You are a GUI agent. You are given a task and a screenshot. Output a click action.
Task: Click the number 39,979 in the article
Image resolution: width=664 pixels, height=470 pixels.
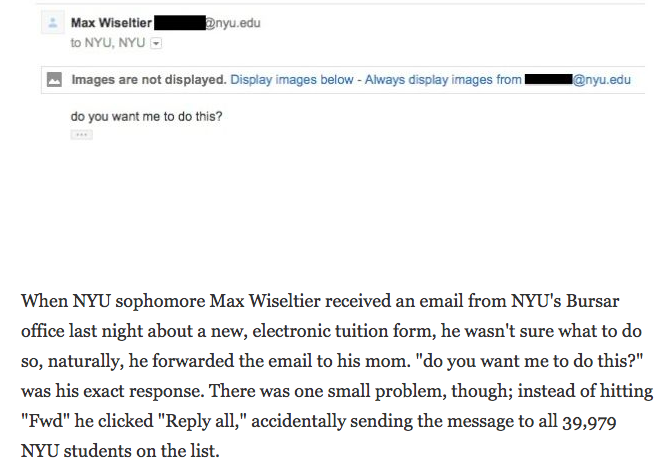tap(589, 422)
